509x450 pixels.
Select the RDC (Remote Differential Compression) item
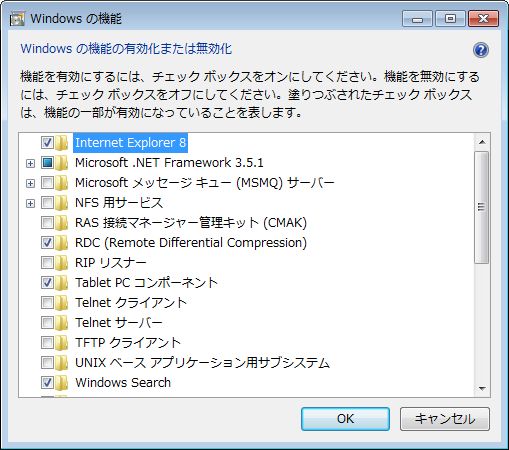191,243
